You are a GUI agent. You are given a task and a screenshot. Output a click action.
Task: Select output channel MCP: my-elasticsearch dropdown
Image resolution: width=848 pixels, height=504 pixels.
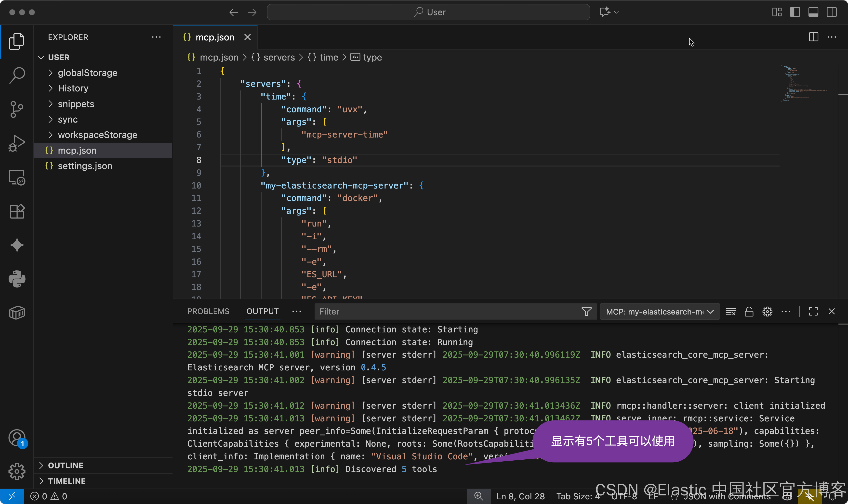[660, 312]
